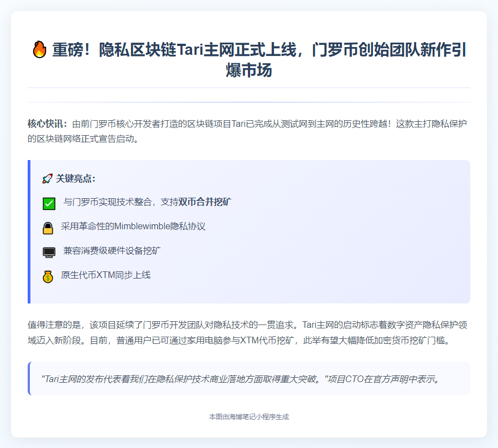Click the rocket icon beside 关键亮点

coord(48,179)
